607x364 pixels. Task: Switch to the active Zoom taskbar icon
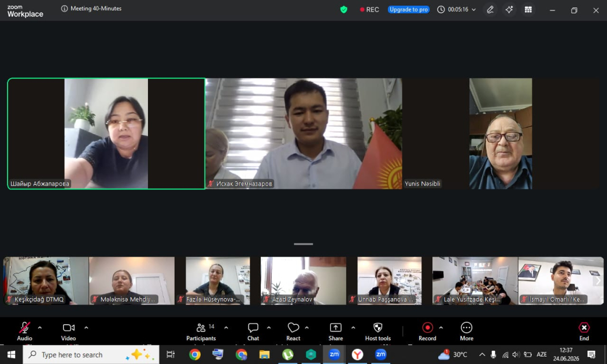click(x=334, y=354)
